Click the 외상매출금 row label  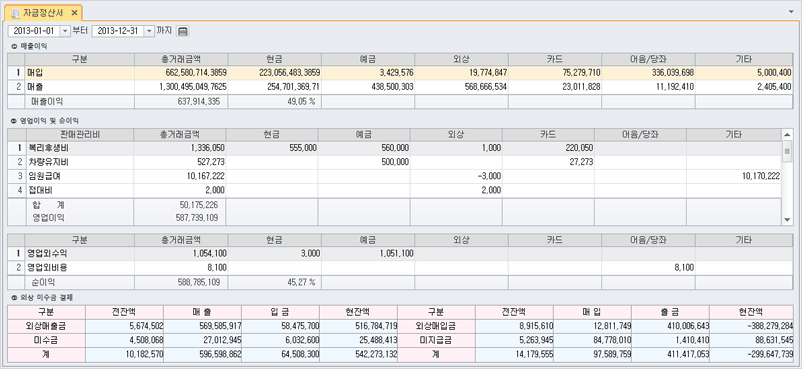(x=47, y=325)
